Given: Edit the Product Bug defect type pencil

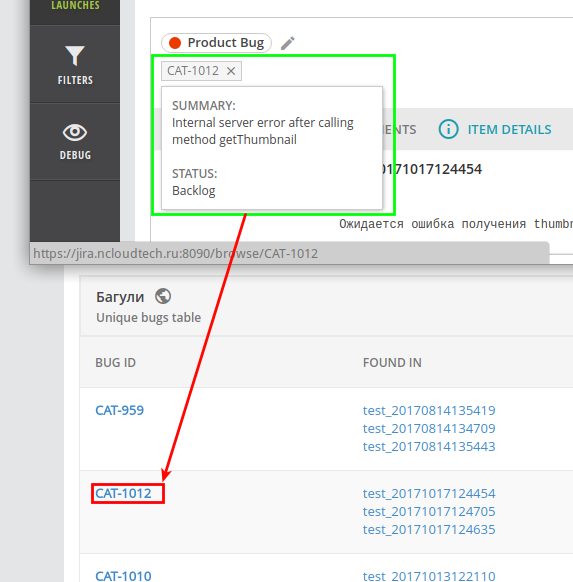Looking at the screenshot, I should click(288, 43).
